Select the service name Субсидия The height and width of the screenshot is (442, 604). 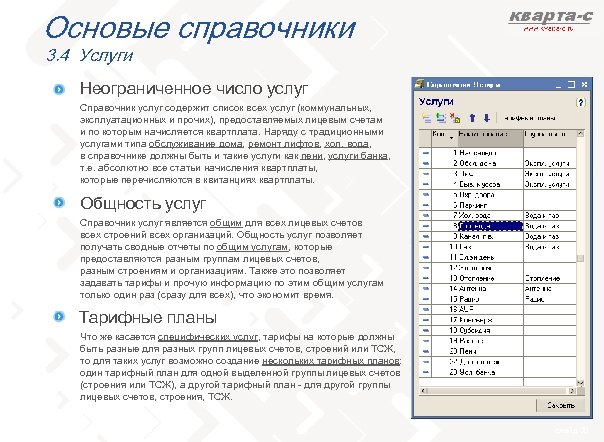(475, 330)
